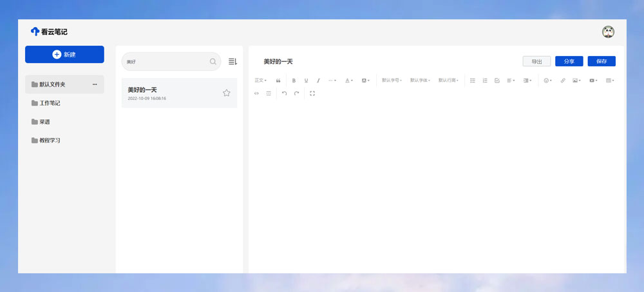Open the 美好的一天 note card
The image size is (644, 292).
pos(179,93)
